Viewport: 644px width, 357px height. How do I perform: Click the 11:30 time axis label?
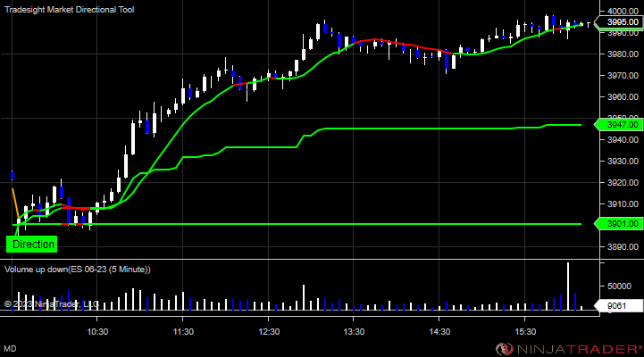pyautogui.click(x=183, y=331)
